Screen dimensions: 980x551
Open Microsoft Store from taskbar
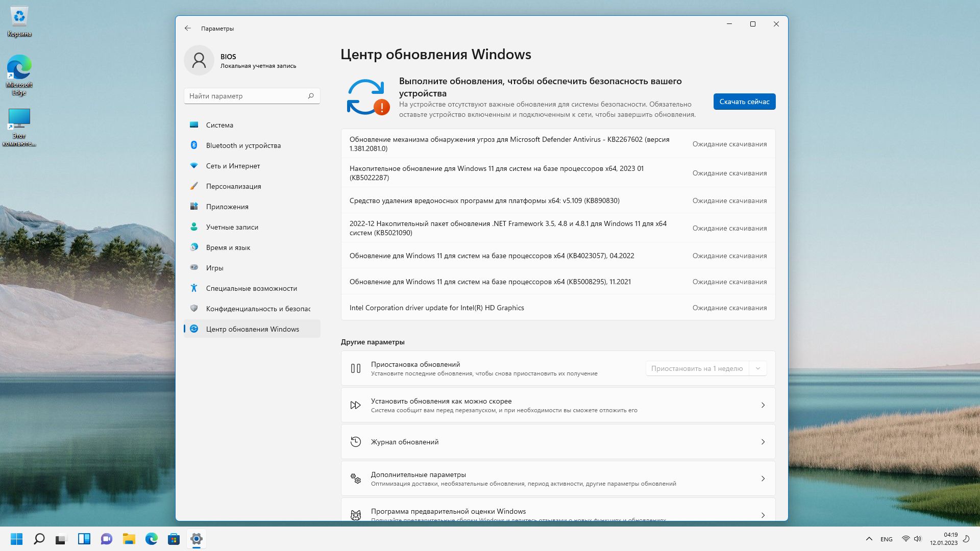click(174, 539)
